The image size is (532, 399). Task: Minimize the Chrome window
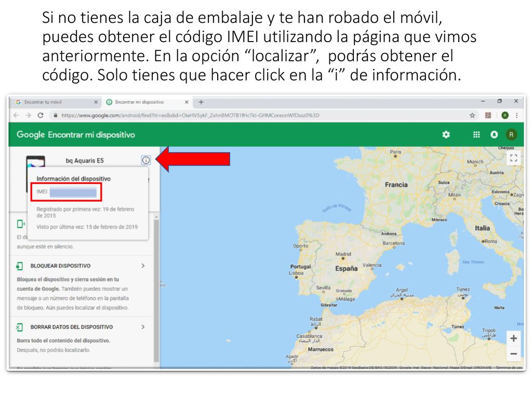[483, 101]
